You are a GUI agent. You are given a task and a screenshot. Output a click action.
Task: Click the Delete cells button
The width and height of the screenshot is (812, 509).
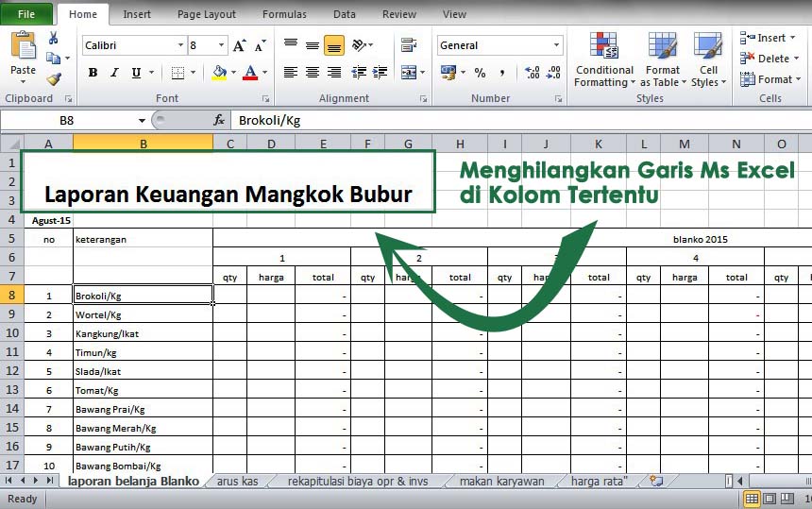click(x=770, y=59)
